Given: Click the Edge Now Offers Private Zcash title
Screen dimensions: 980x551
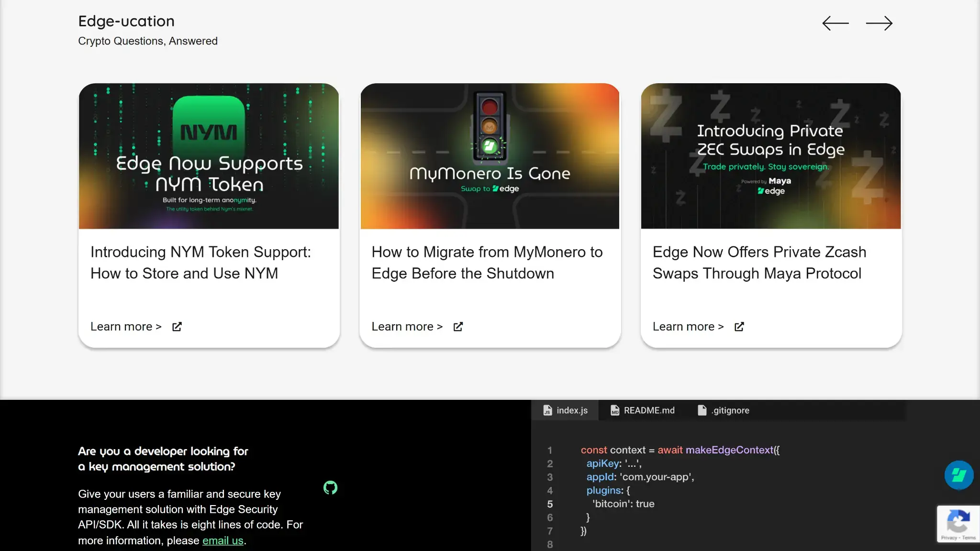Looking at the screenshot, I should coord(759,263).
